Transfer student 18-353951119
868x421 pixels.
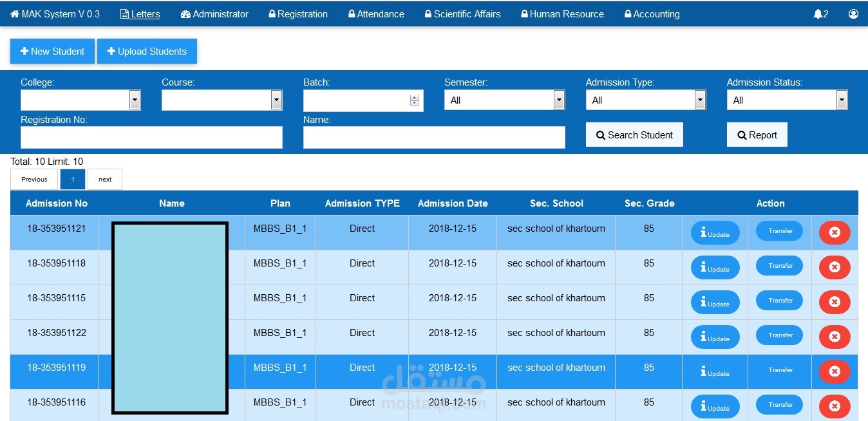coord(779,370)
